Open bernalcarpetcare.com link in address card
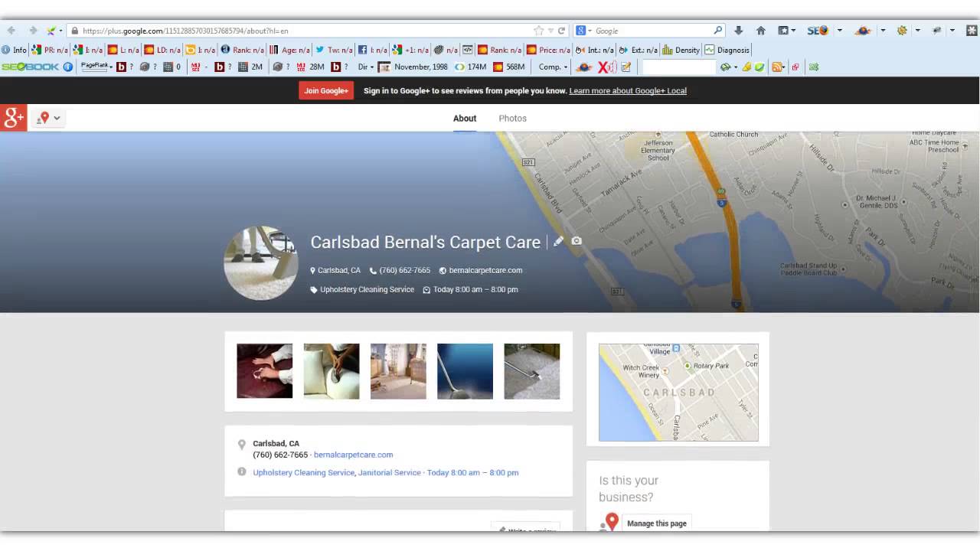The width and height of the screenshot is (980, 551). point(353,455)
